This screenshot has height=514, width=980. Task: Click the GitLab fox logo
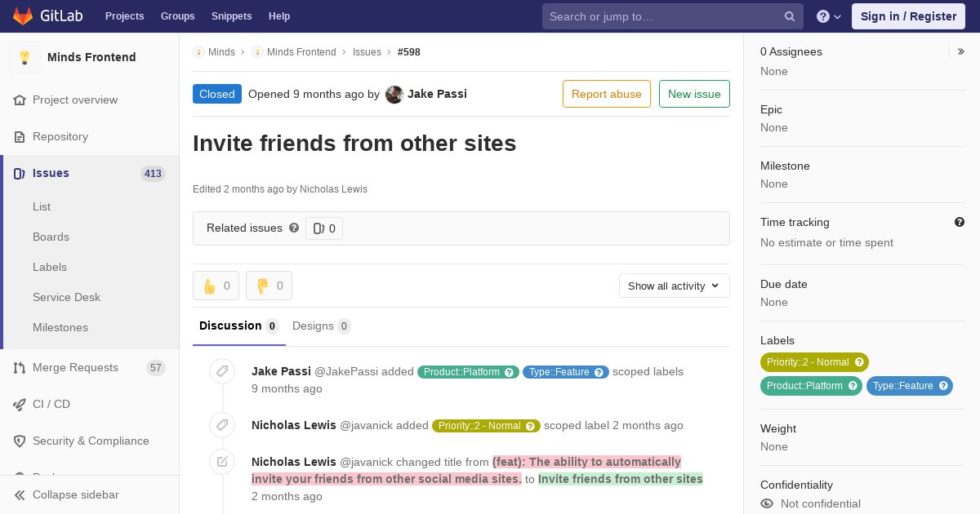coord(23,16)
